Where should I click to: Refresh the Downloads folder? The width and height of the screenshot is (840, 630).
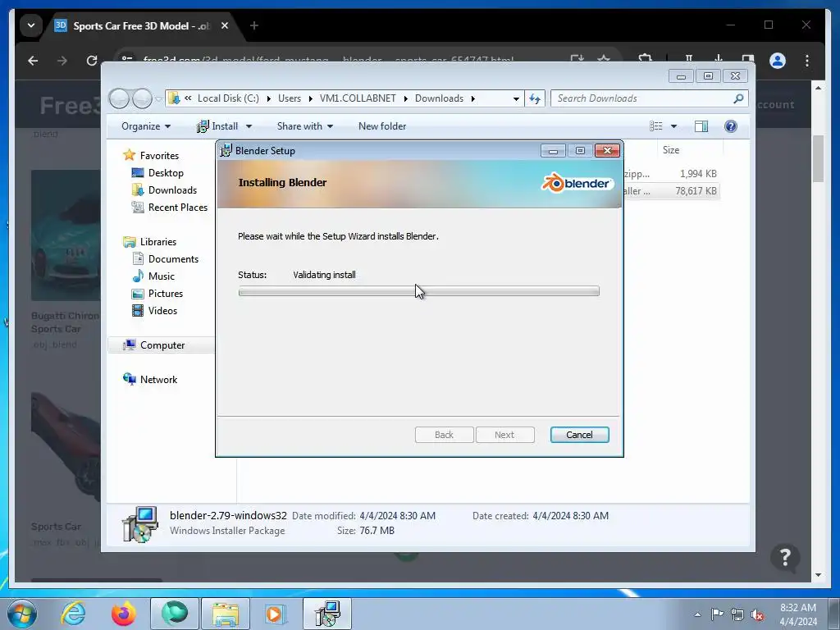pyautogui.click(x=535, y=98)
